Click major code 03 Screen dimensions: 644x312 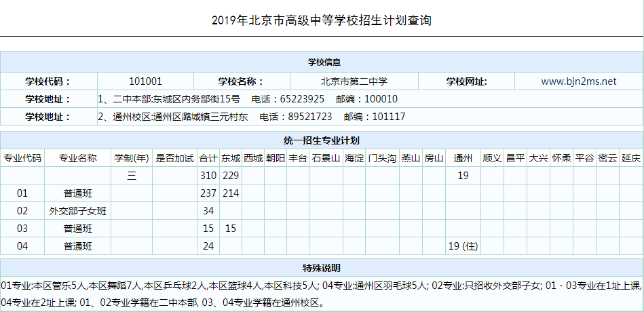22,229
